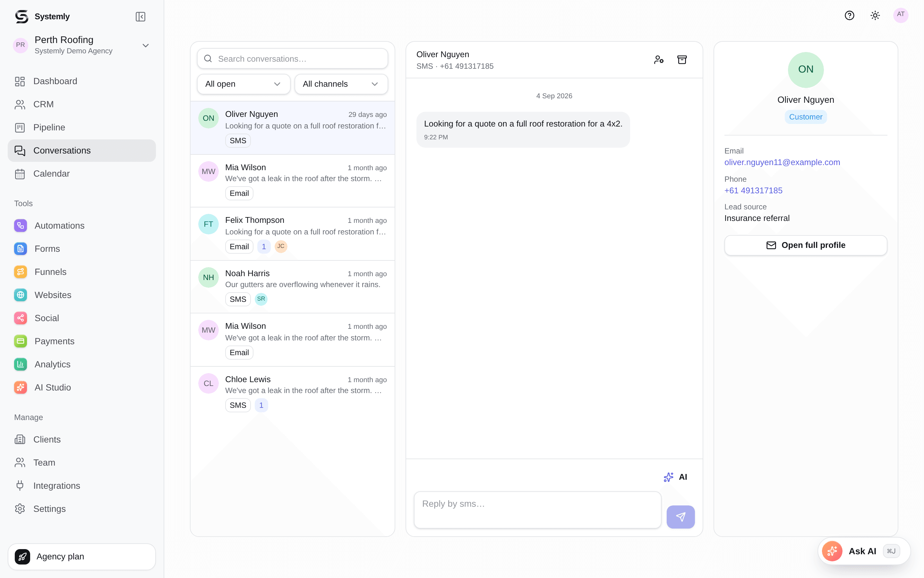
Task: Open Automations tool
Action: [x=82, y=225]
